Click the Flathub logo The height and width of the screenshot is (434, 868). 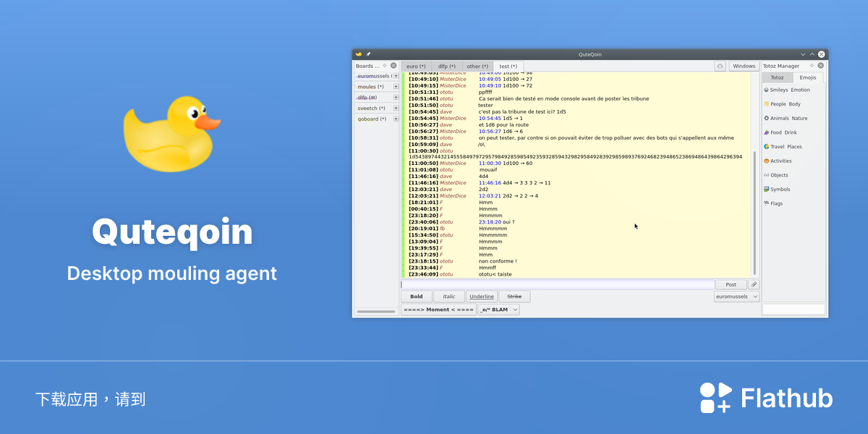(766, 398)
